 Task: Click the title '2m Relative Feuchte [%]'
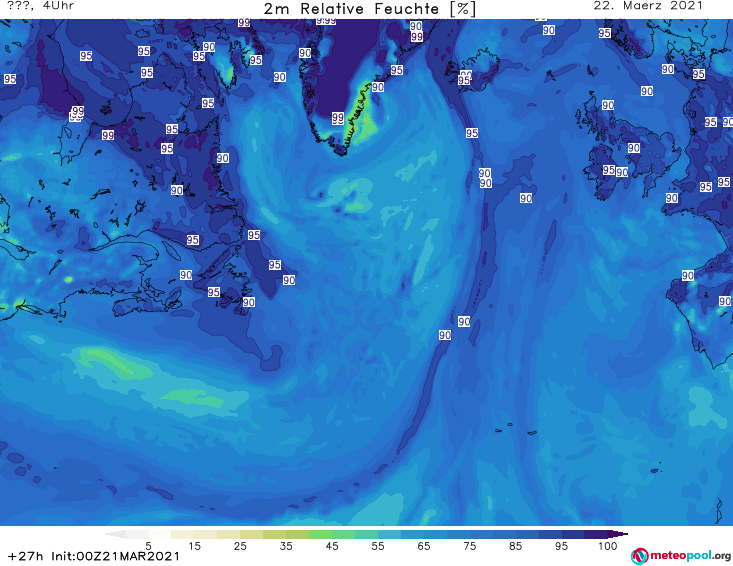(370, 9)
